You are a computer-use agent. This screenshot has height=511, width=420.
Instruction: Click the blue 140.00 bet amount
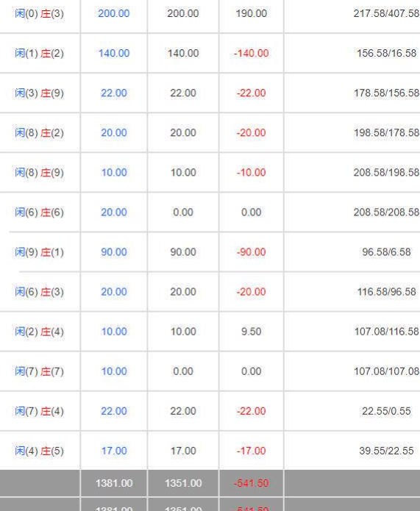(114, 53)
